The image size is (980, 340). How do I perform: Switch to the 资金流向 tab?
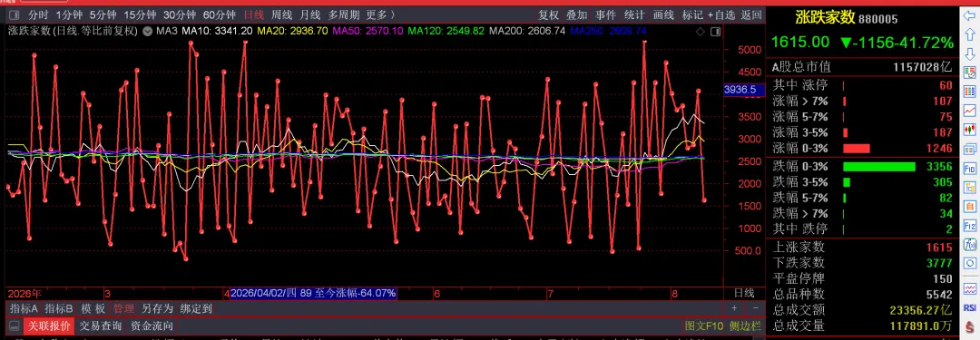tap(152, 325)
